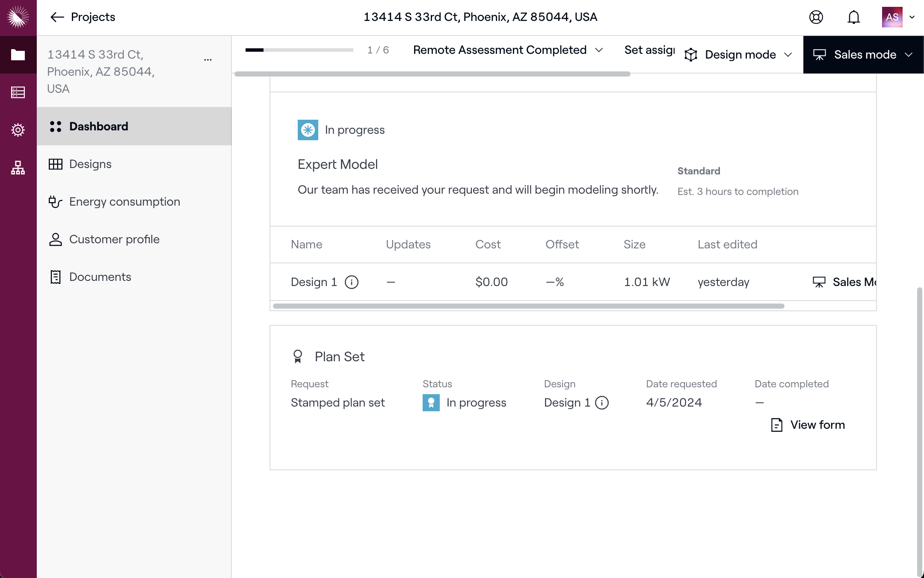Screen dimensions: 924x578
Task: Open the notifications bell
Action: (853, 17)
